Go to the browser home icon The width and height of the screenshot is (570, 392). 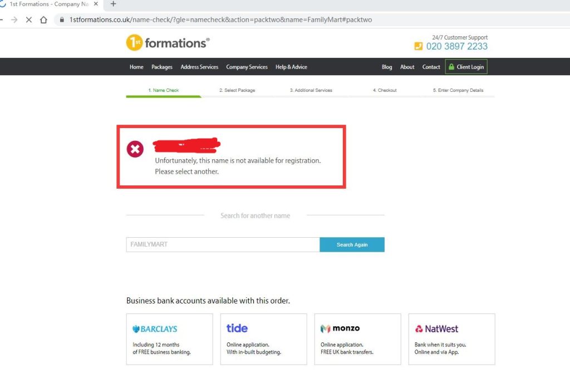pos(43,19)
